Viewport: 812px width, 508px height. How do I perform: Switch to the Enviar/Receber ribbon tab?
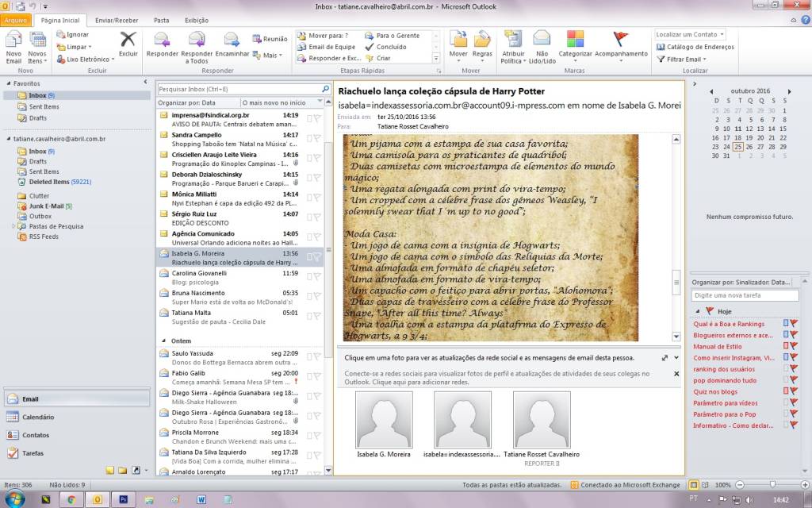pos(114,19)
